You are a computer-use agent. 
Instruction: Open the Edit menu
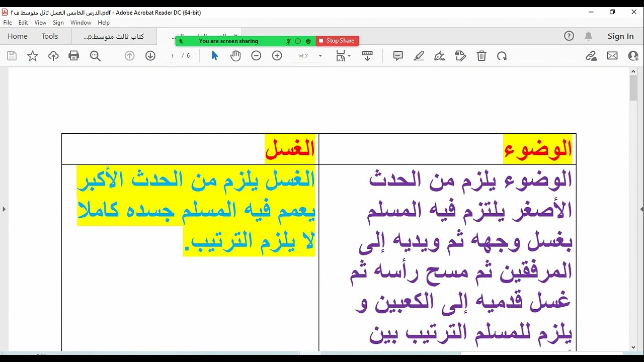coord(23,23)
